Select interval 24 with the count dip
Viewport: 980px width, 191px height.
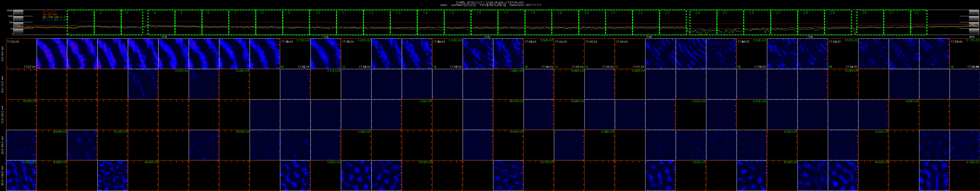coord(704,23)
